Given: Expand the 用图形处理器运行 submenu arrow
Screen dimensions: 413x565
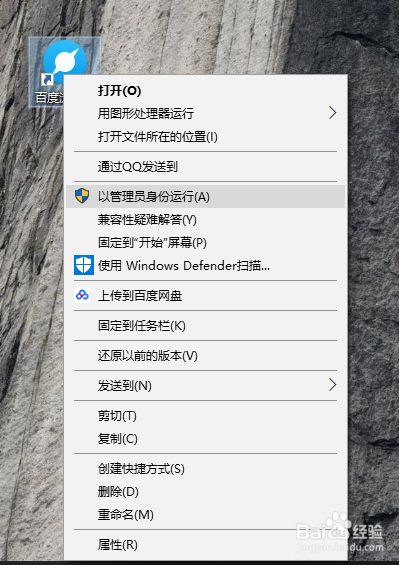Looking at the screenshot, I should coord(332,113).
